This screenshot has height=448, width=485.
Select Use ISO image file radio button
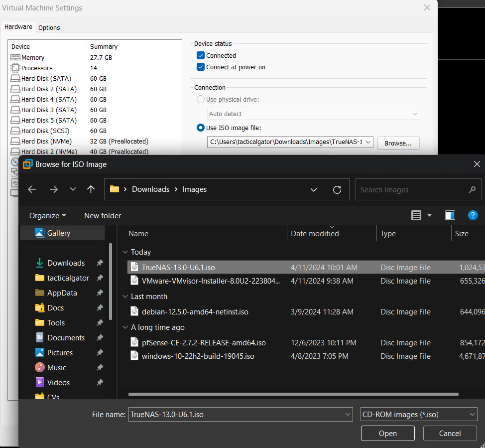coord(201,128)
